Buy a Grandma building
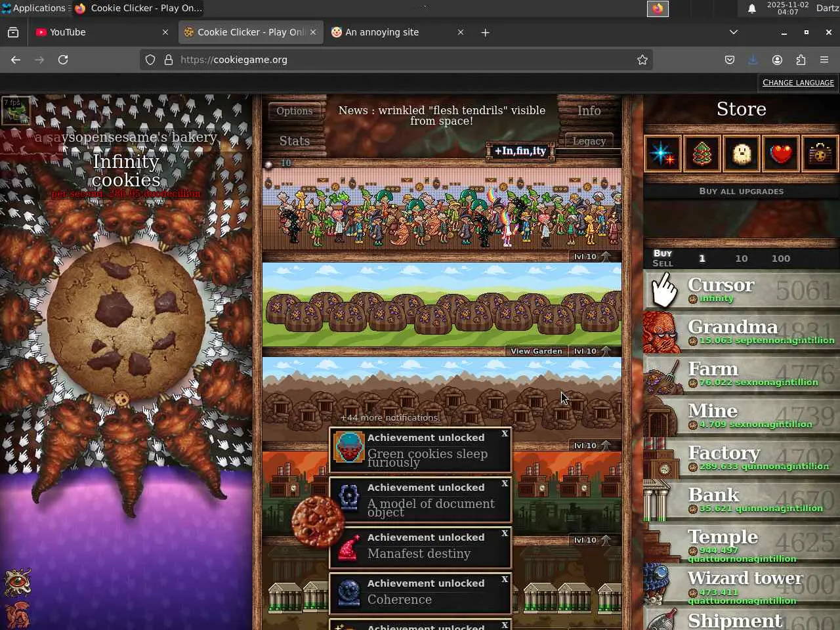Viewport: 840px width, 630px height. coord(742,331)
